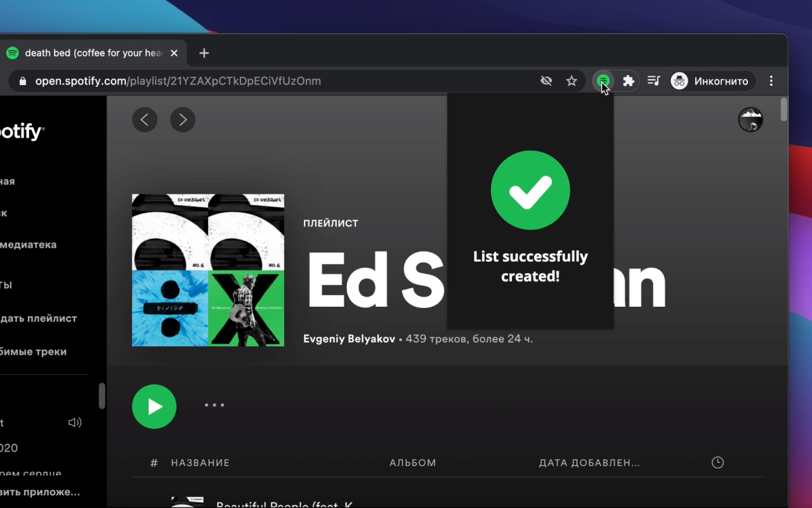Bookmark this page with the star
The height and width of the screenshot is (508, 812).
click(x=572, y=81)
